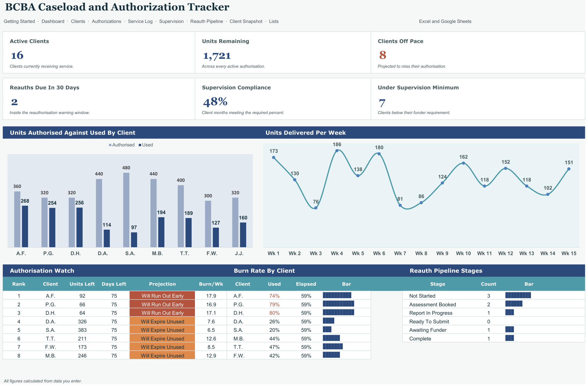Click the Assessment Booked count bar
Viewport: 588px width, 386px height.
[514, 304]
